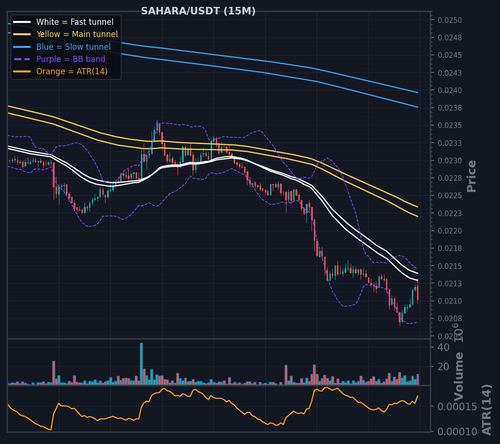Viewport: 500px width, 444px height.
Task: Click the 0.0250 price axis tick
Action: tap(450, 20)
